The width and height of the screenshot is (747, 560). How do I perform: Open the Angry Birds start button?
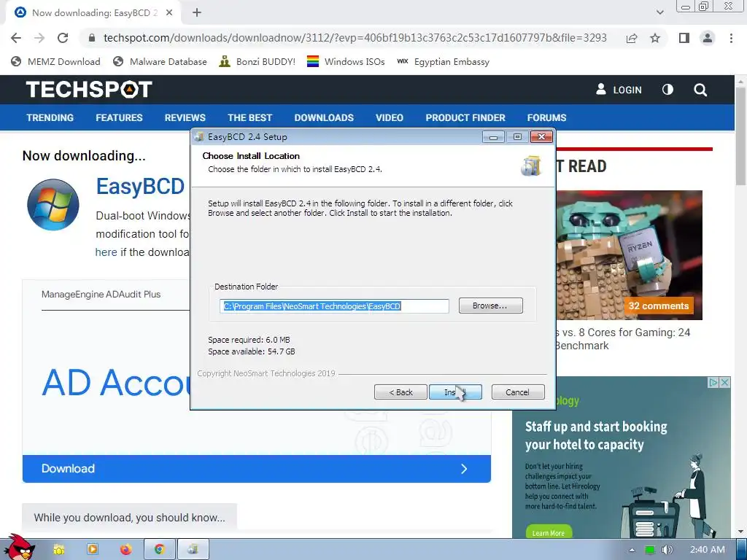(19, 548)
